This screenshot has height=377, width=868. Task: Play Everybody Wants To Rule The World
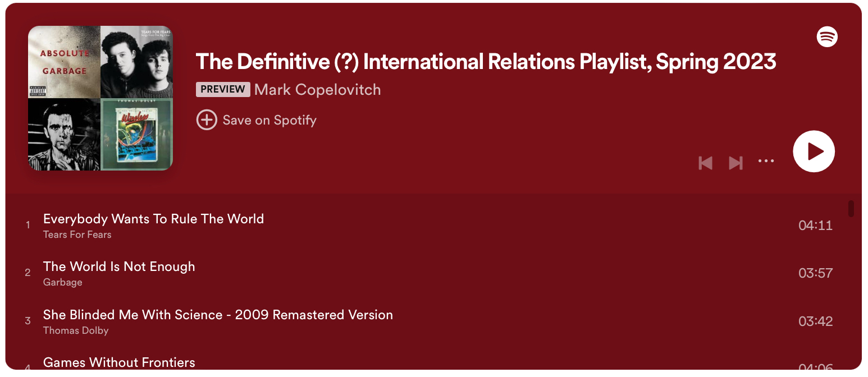[153, 219]
